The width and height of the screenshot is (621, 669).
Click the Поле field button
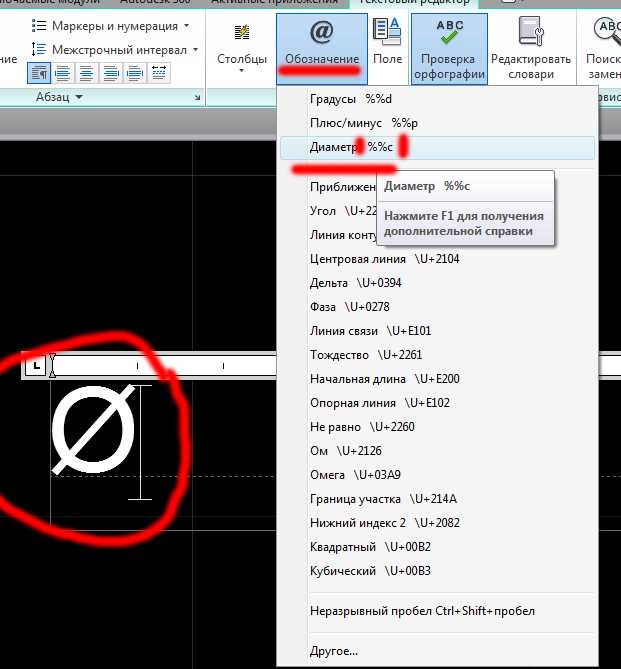pos(387,41)
